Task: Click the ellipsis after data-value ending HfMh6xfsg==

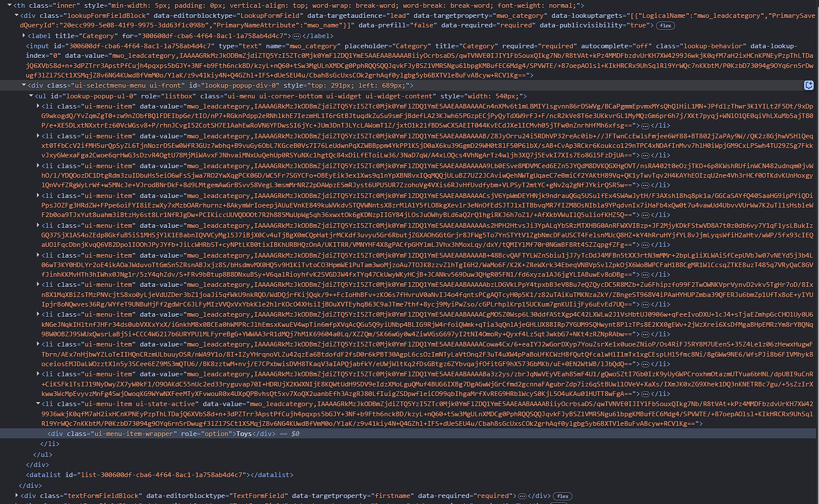Action: pyautogui.click(x=644, y=125)
